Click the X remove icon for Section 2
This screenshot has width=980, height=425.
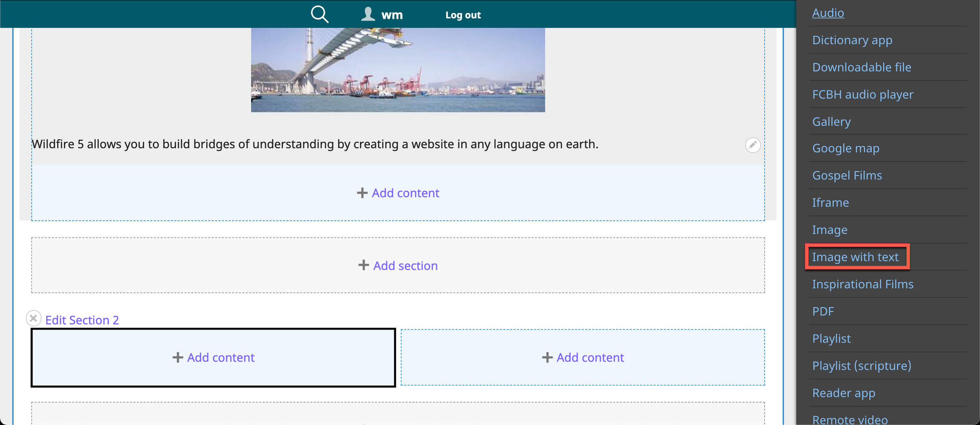pos(34,318)
